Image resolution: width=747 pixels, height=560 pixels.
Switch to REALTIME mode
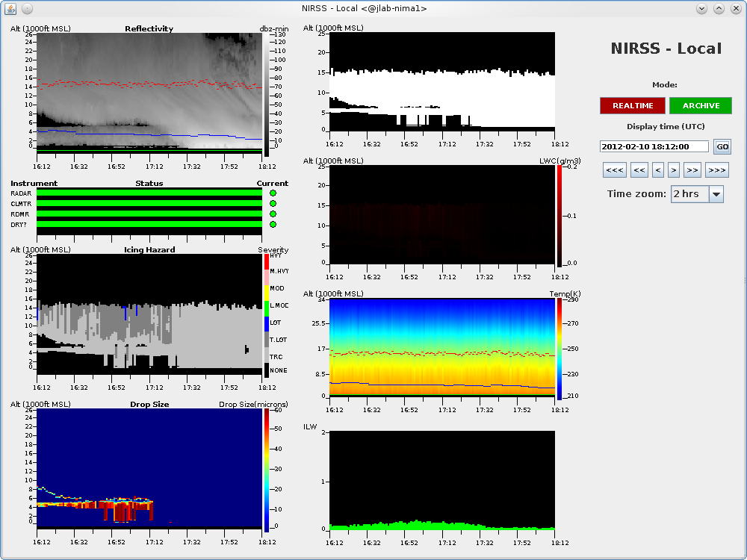click(x=633, y=106)
